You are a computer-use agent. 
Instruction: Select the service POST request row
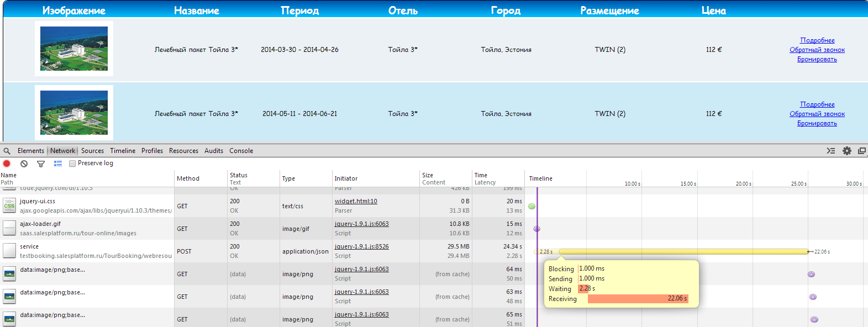click(88, 251)
